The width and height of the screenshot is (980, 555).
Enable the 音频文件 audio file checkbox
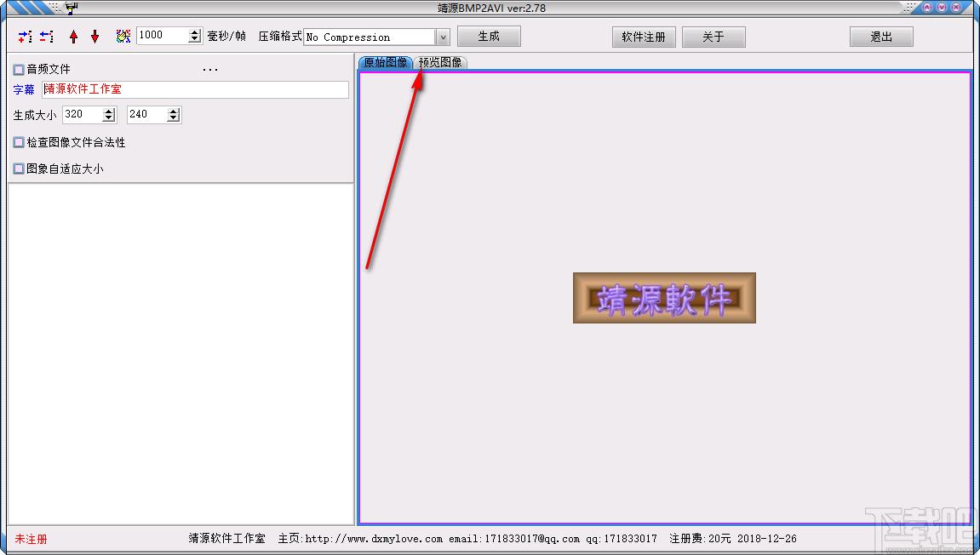click(19, 70)
